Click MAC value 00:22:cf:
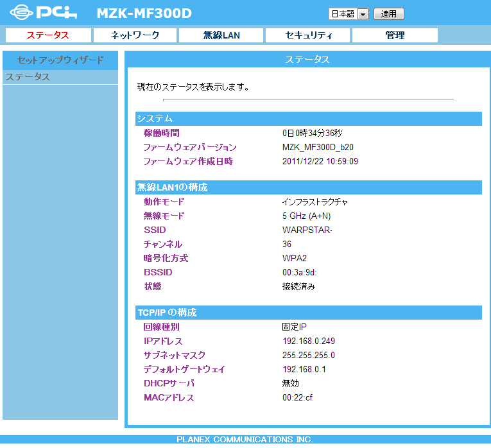The height and width of the screenshot is (448, 491). 298,397
